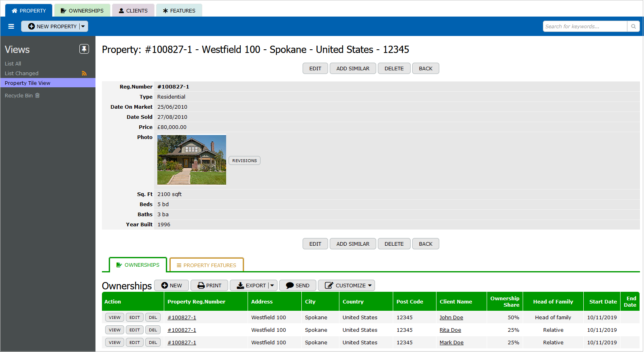Print the ownerships list
The image size is (644, 352).
[209, 285]
